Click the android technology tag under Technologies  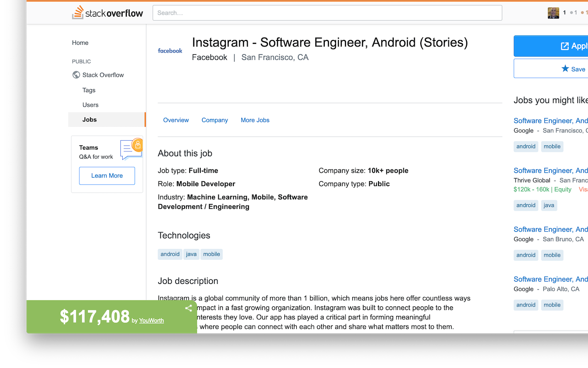[170, 254]
